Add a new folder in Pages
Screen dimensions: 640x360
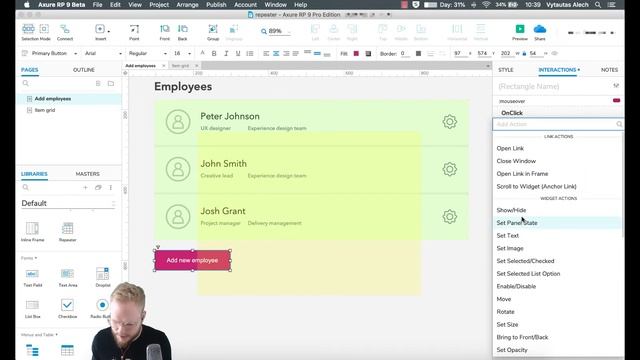click(x=111, y=83)
